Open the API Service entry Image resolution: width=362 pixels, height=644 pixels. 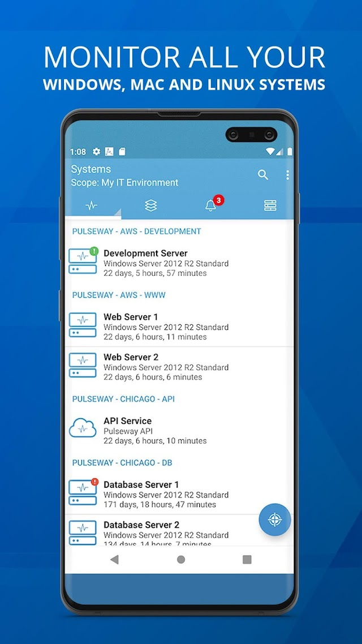click(x=179, y=431)
